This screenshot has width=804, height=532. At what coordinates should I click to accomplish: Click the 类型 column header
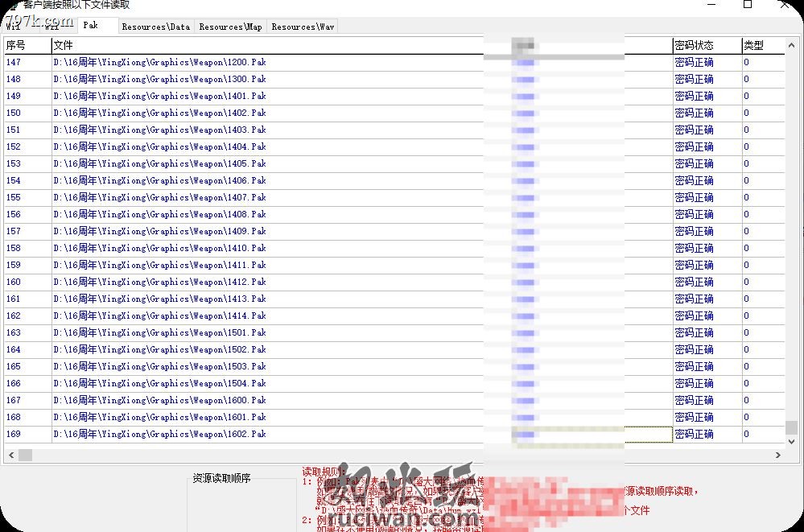tap(763, 45)
